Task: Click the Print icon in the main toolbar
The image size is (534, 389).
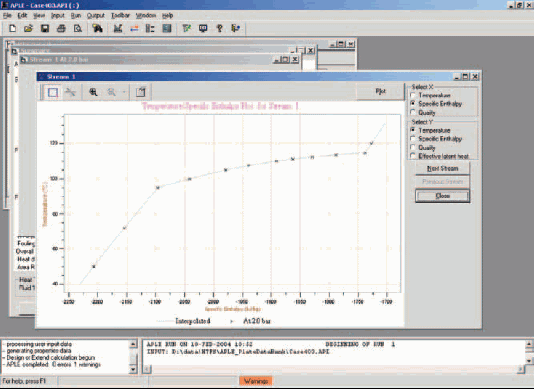Action: 61,28
